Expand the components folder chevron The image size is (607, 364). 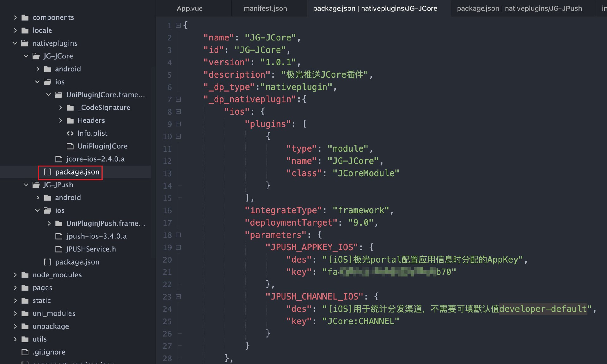tap(15, 17)
